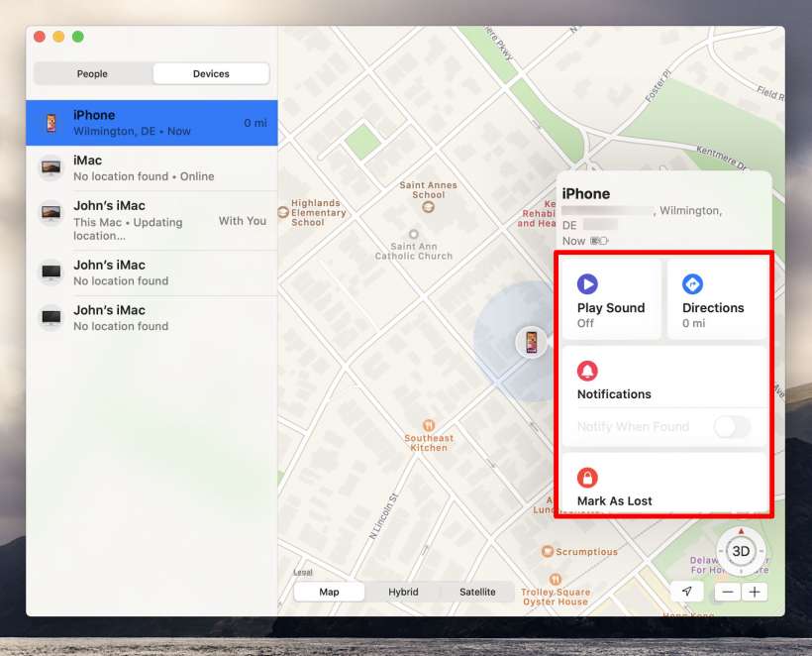
Task: Switch map view to Map
Action: pyautogui.click(x=329, y=592)
